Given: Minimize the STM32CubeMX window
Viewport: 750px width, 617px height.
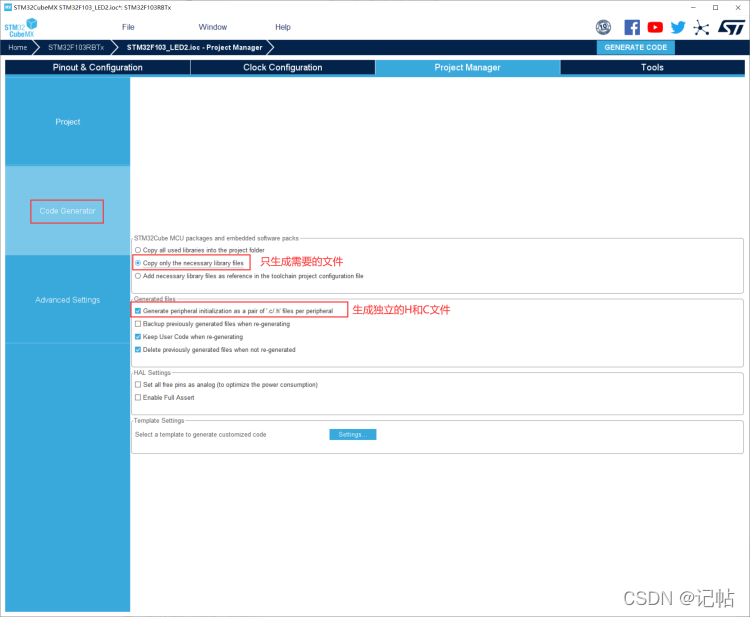Looking at the screenshot, I should 693,7.
